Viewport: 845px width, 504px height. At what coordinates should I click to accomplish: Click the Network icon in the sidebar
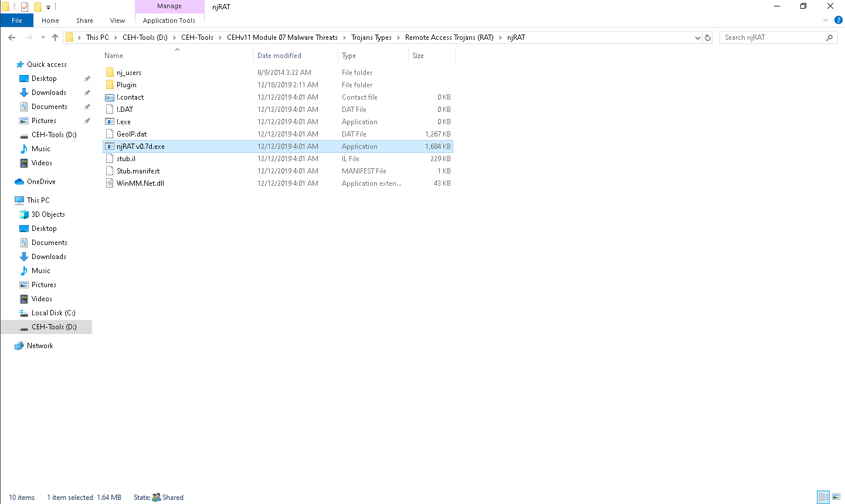click(19, 346)
